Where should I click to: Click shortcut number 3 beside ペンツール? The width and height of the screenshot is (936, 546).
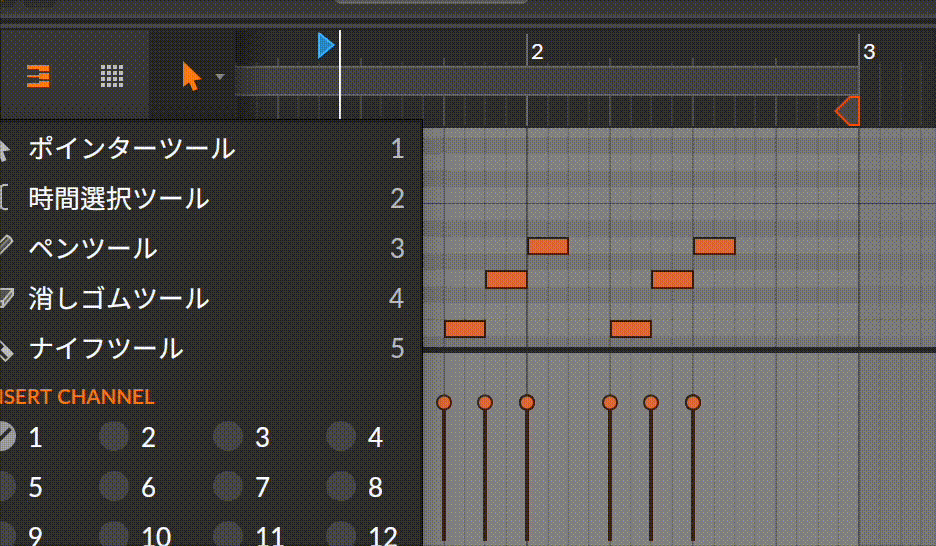tap(397, 248)
